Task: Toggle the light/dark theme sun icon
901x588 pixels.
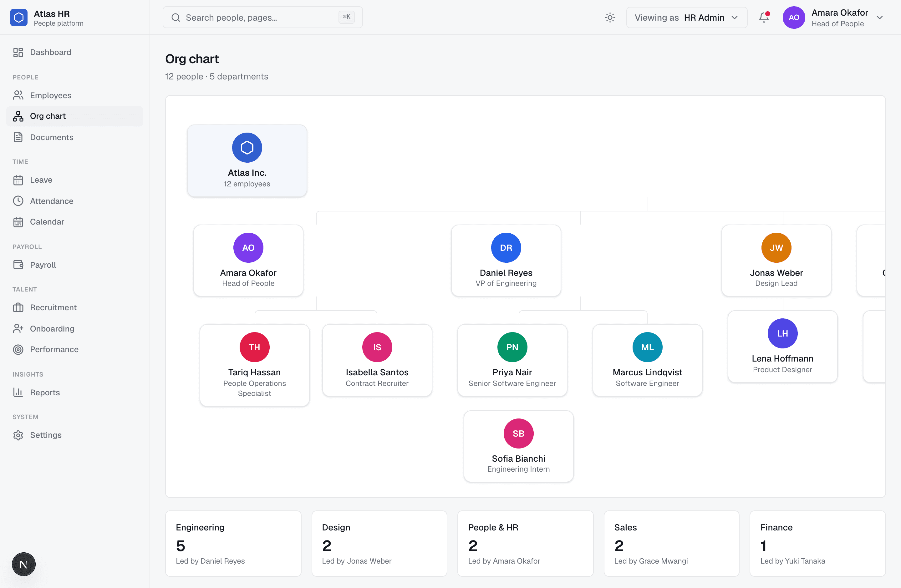Action: [610, 18]
